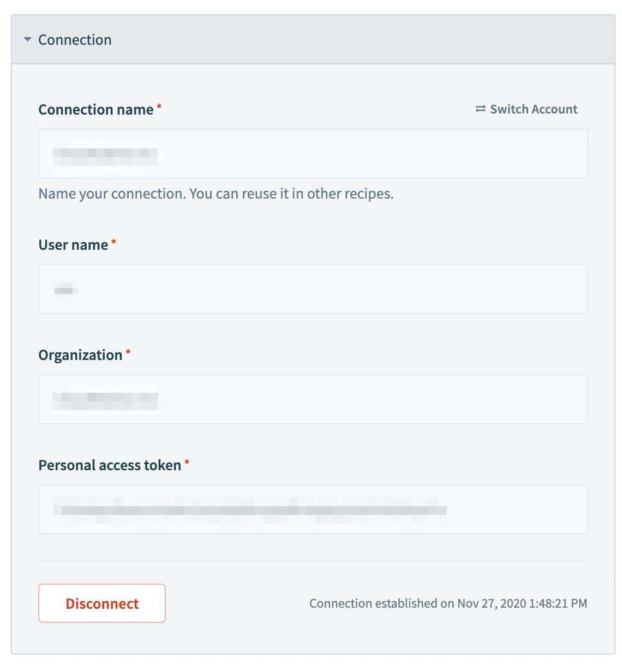Click the Connection name label
The image size is (622, 672).
click(x=95, y=110)
